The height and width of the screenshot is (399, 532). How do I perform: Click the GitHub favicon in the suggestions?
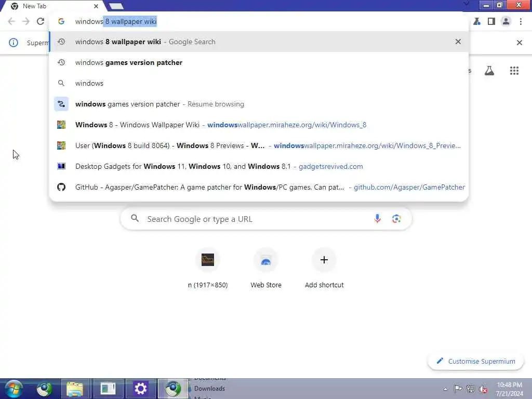(x=61, y=187)
